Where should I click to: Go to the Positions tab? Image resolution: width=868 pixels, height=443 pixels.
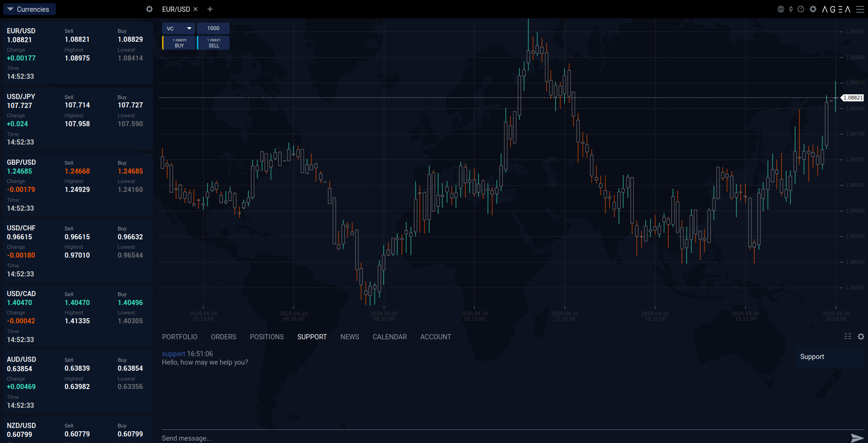click(266, 337)
